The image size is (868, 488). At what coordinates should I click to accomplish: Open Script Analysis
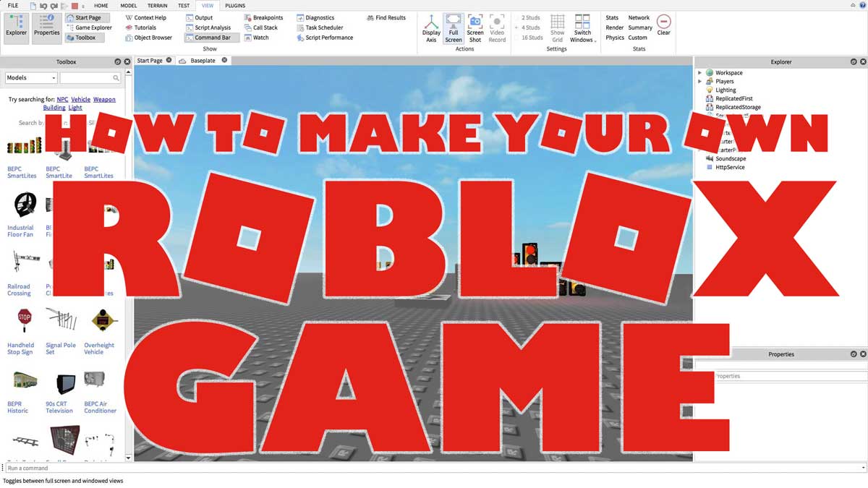[208, 27]
